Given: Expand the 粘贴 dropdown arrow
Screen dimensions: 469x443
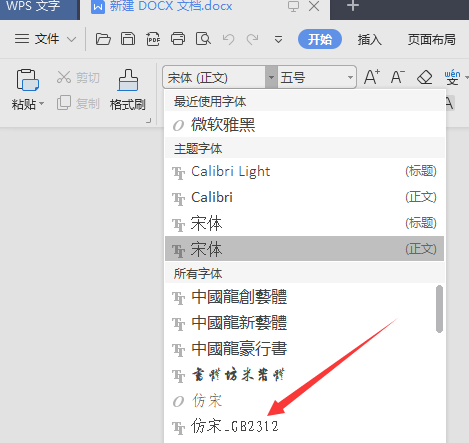Looking at the screenshot, I should point(42,104).
